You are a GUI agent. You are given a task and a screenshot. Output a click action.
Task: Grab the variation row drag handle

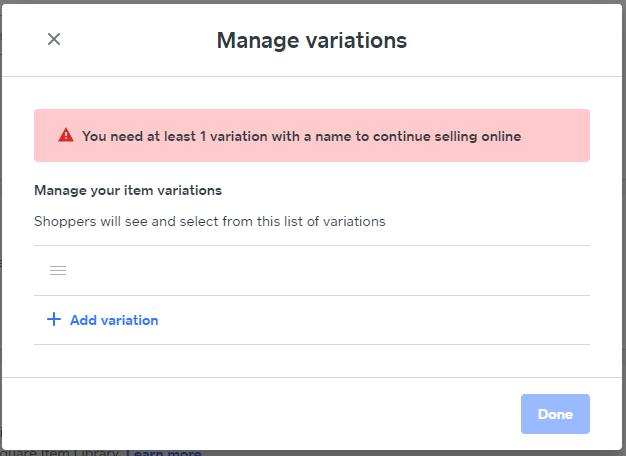click(x=58, y=270)
